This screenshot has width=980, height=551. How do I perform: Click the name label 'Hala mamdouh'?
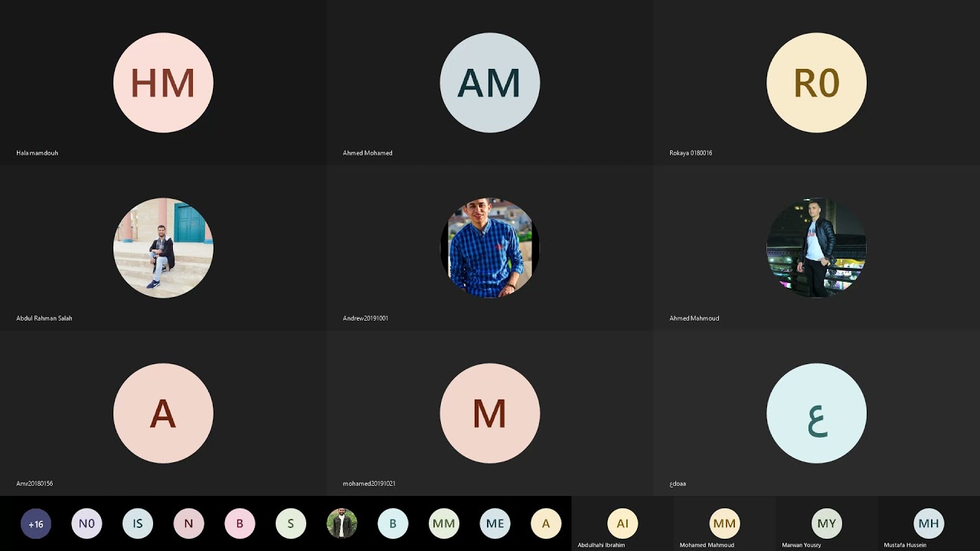coord(38,153)
